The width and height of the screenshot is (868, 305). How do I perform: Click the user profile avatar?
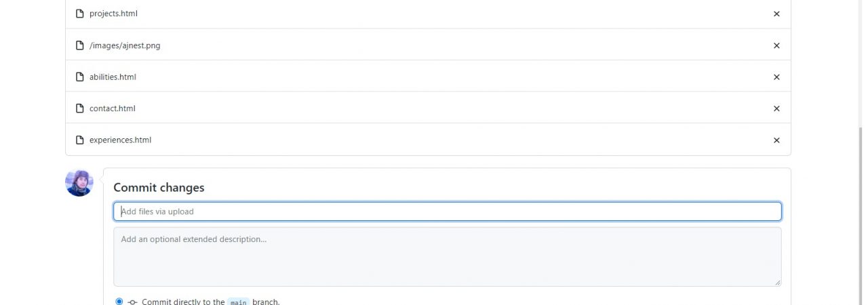pos(79,183)
